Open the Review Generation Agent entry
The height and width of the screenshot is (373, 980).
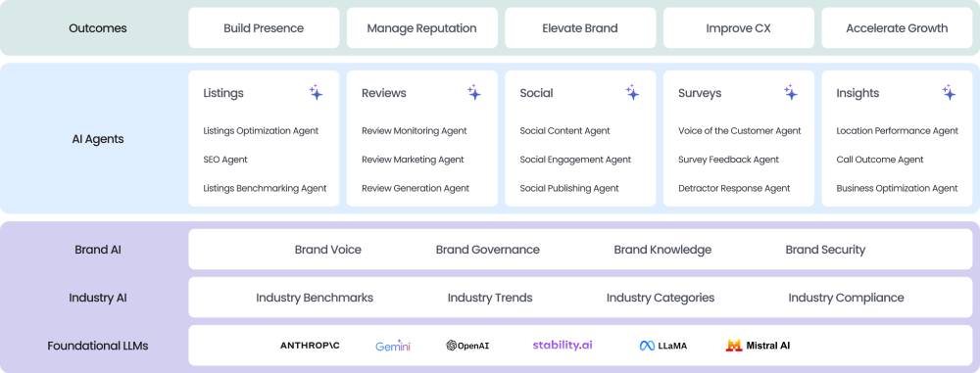point(415,188)
